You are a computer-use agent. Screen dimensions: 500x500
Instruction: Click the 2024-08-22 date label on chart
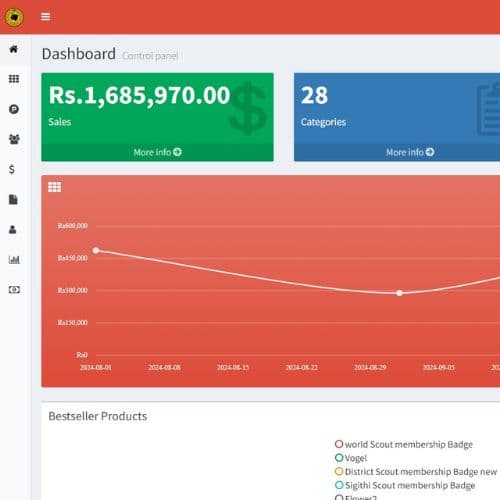[302, 367]
